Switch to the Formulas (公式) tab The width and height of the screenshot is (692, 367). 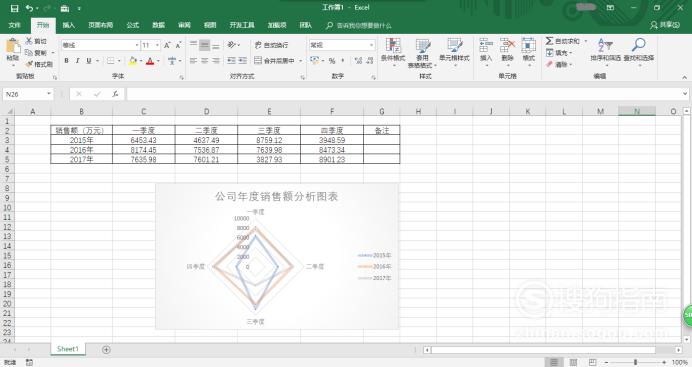pos(132,25)
